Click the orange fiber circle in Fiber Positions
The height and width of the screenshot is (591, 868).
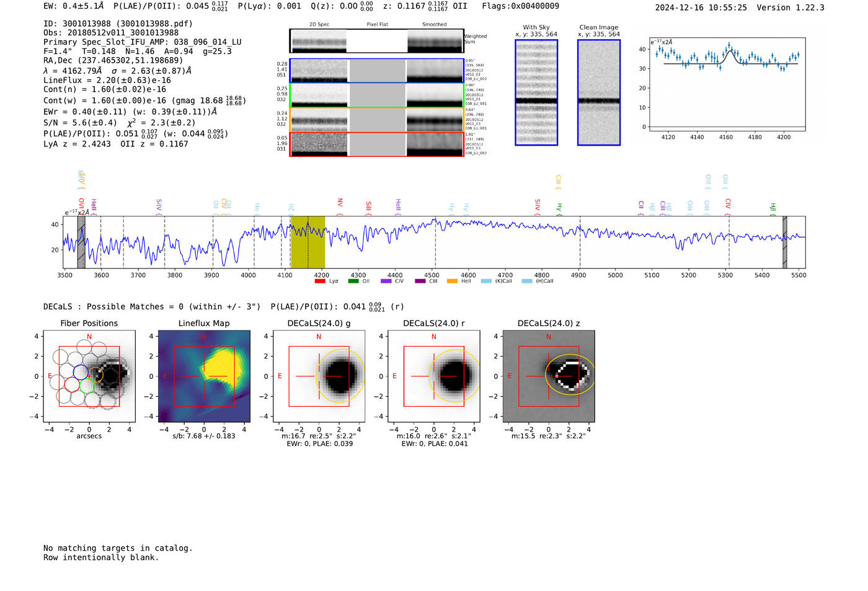tap(95, 375)
